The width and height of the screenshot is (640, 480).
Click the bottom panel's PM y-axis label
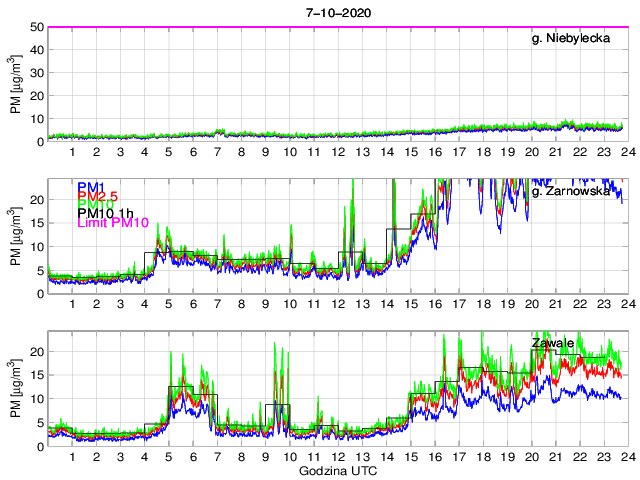(x=17, y=389)
